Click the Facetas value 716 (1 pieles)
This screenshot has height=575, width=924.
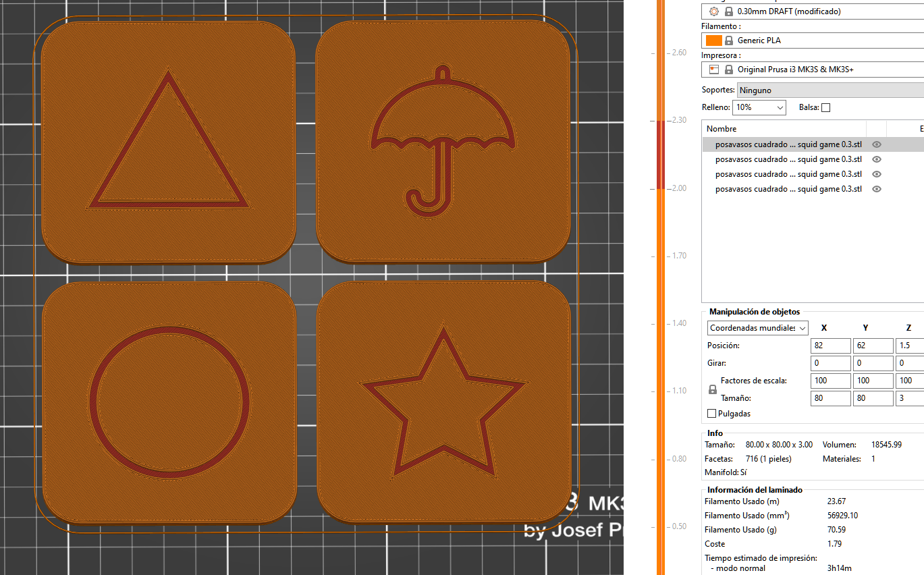tap(769, 459)
